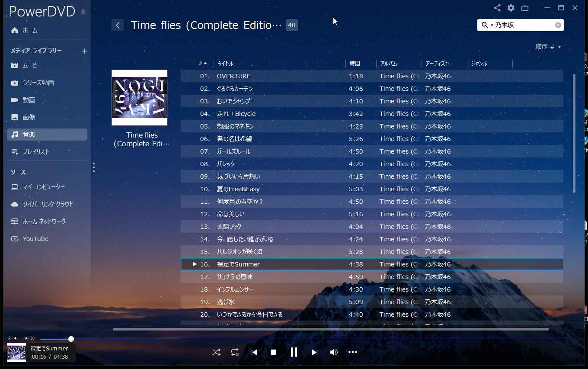The image size is (588, 369).
Task: Click the vertical track list scrollbar
Action: coord(574,133)
